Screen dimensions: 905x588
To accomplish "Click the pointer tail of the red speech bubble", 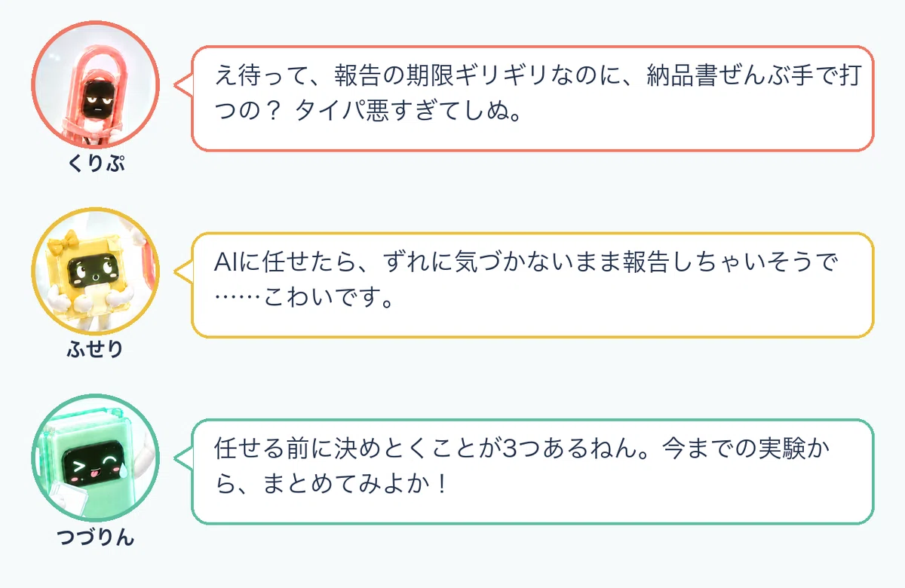I will (x=184, y=84).
